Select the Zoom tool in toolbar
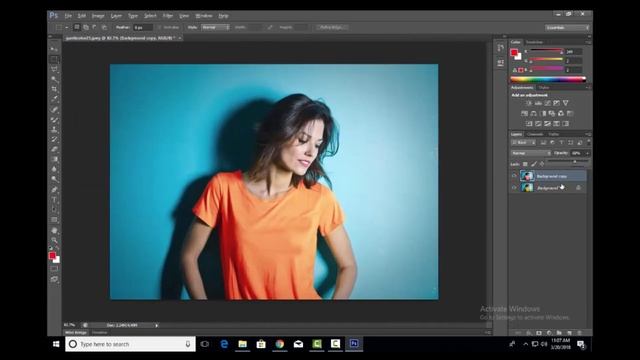The width and height of the screenshot is (640, 360). [54, 240]
